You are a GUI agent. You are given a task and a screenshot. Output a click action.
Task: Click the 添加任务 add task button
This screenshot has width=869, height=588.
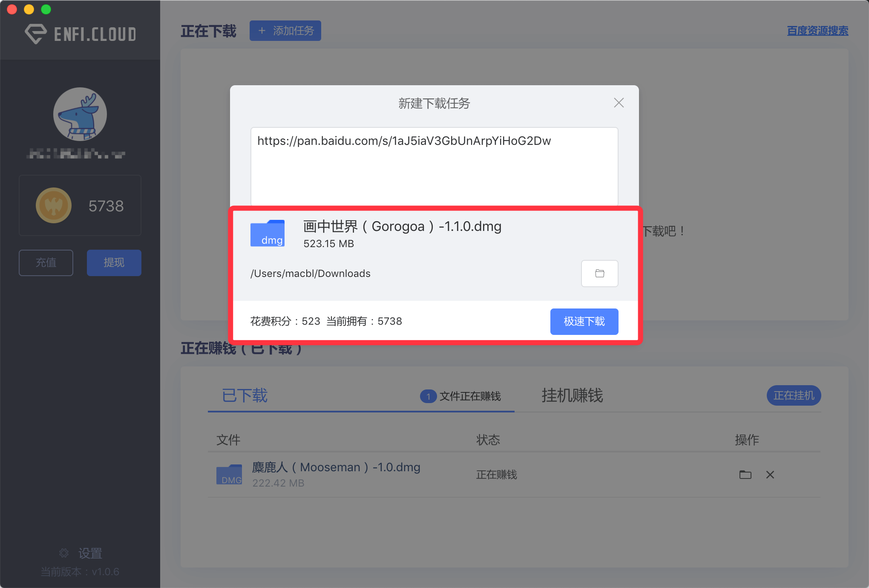tap(285, 31)
